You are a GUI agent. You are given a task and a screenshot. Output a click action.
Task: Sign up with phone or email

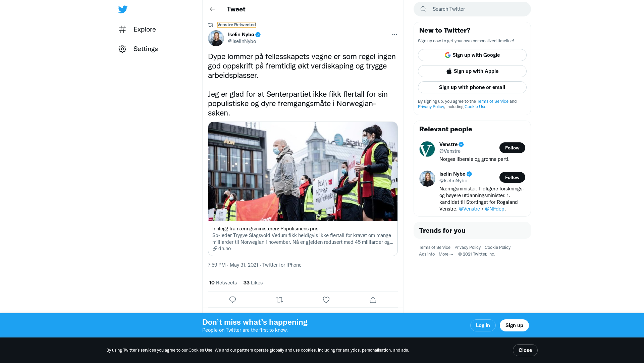click(472, 87)
